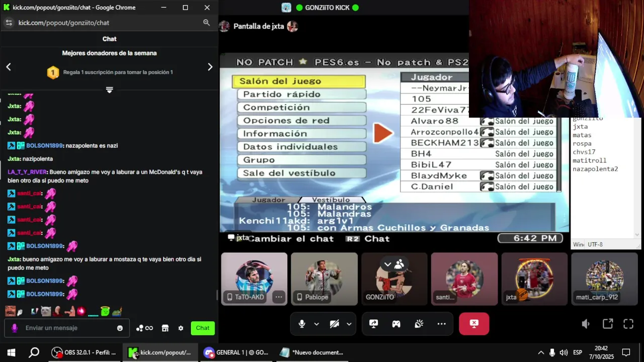
Task: Click matitroll in the notepad list
Action: click(589, 160)
